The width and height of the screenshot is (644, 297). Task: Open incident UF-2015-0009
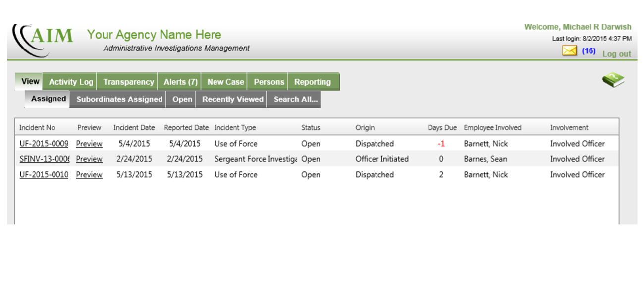coord(44,144)
